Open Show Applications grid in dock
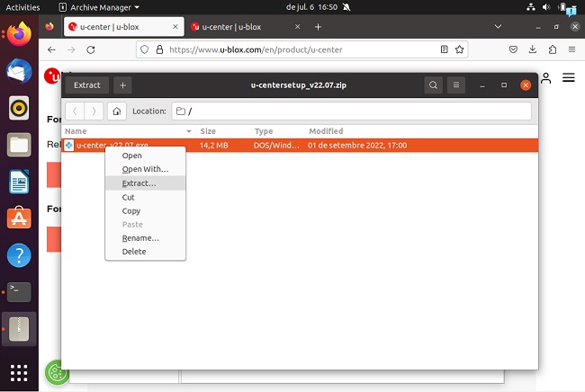Viewport: 585px width, 392px height. 19,372
